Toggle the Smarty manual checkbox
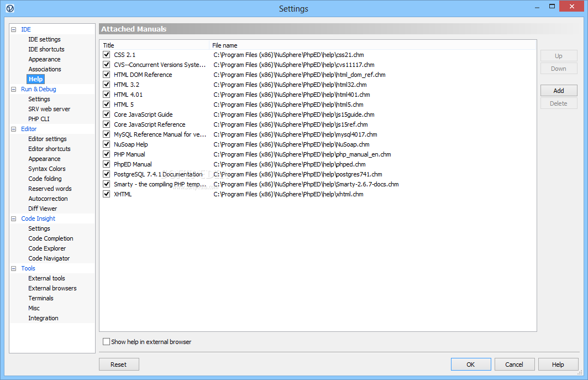The image size is (588, 380). 107,184
